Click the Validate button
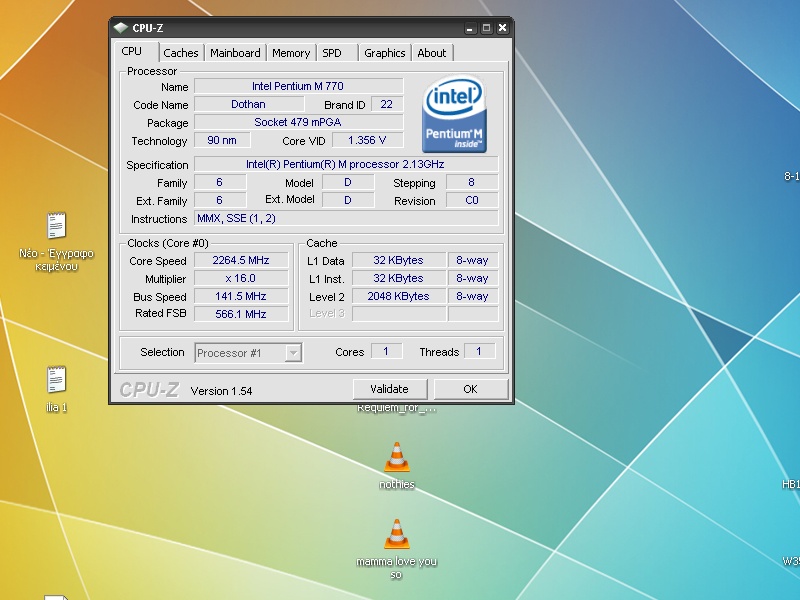The image size is (800, 600). 389,389
